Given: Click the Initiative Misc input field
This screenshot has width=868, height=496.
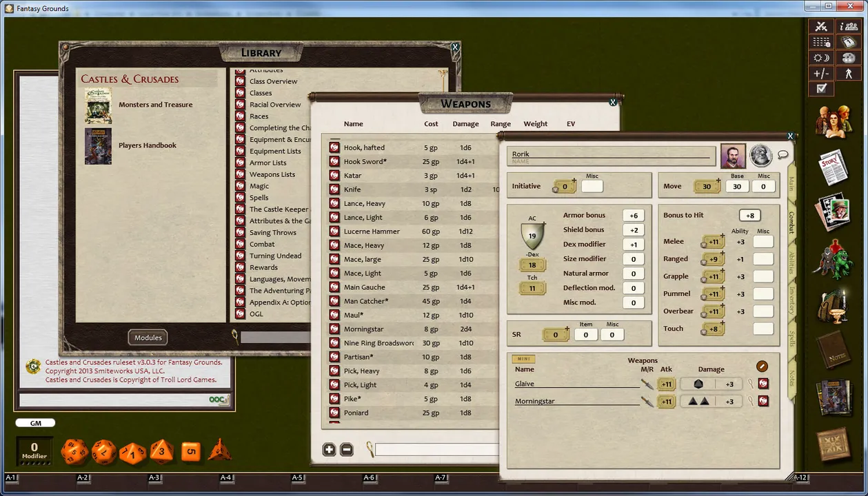Looking at the screenshot, I should 592,186.
